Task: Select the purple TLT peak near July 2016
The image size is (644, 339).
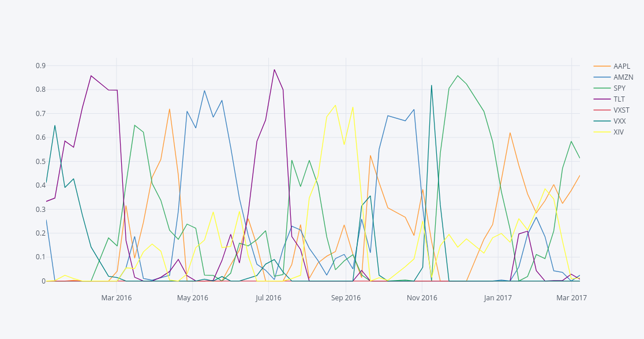Action: tap(274, 70)
